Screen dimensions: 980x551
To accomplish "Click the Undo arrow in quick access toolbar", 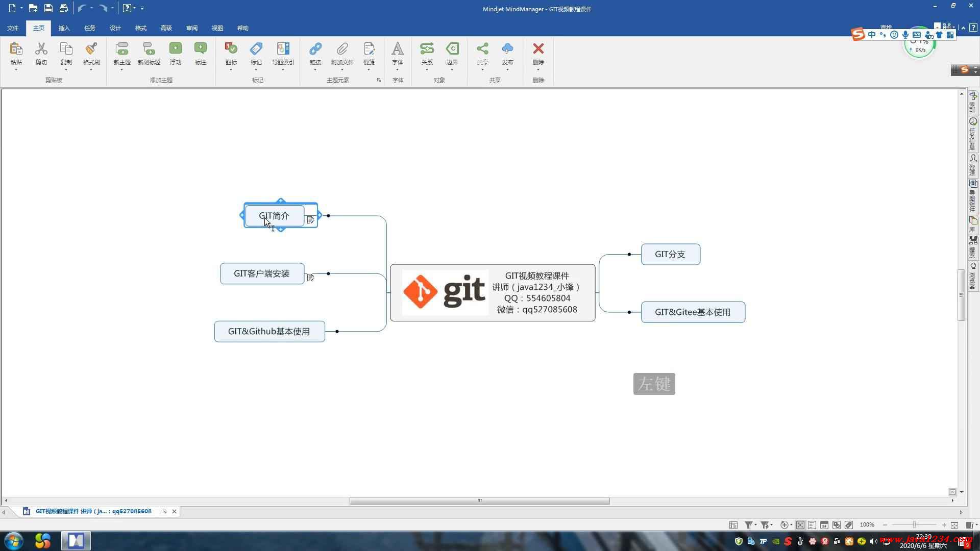I will (82, 8).
